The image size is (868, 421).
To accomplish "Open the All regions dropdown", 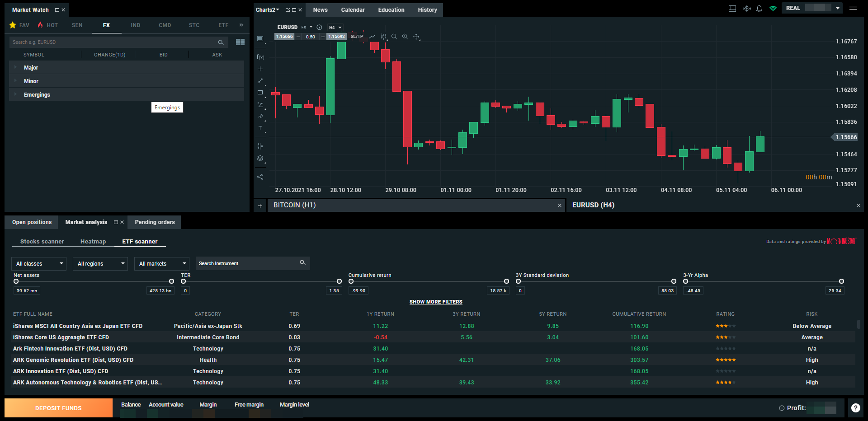I will [x=100, y=264].
